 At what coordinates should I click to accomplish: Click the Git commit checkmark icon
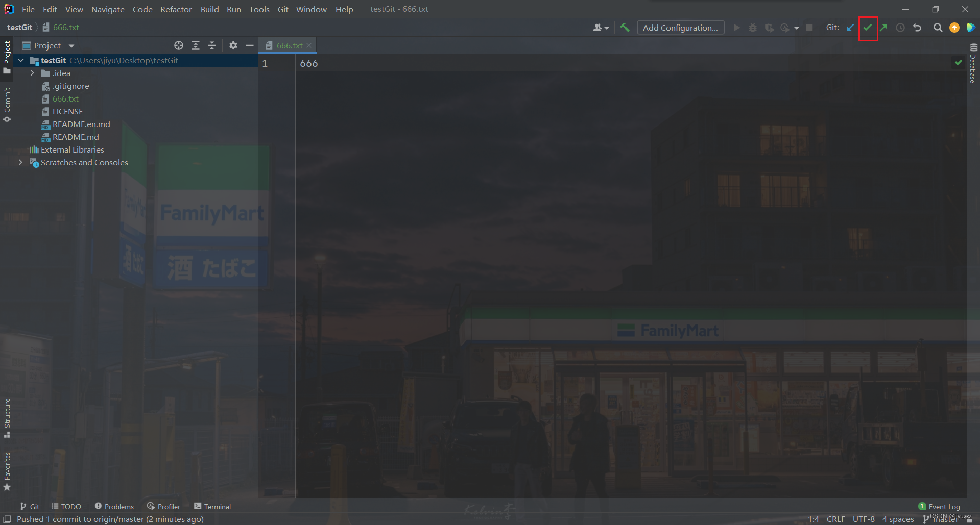tap(868, 28)
